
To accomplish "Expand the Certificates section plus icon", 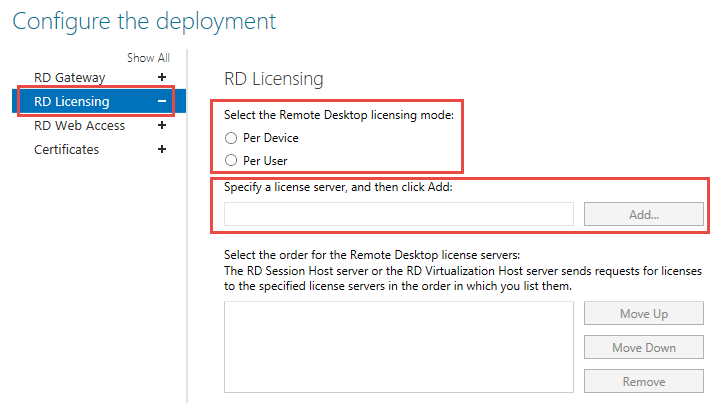I will [x=162, y=149].
